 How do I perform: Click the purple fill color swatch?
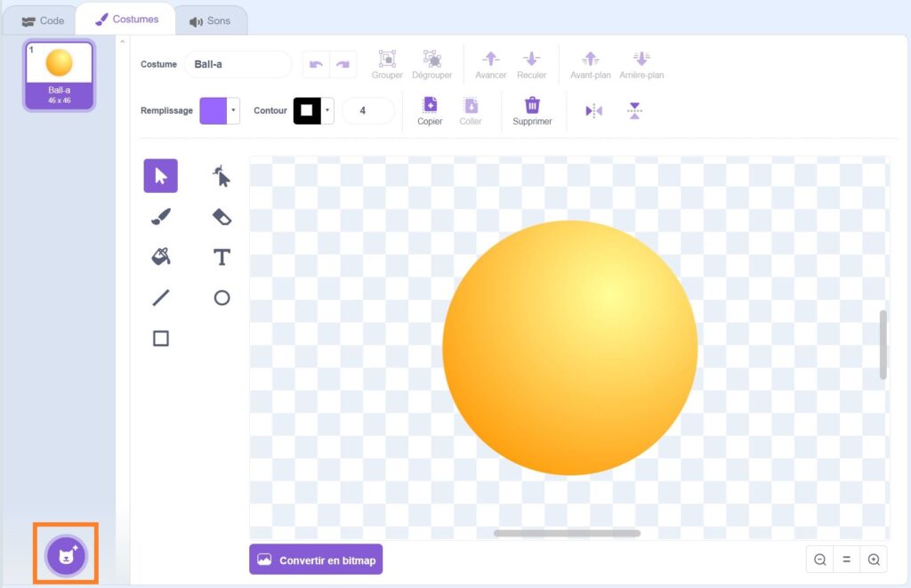pyautogui.click(x=214, y=111)
